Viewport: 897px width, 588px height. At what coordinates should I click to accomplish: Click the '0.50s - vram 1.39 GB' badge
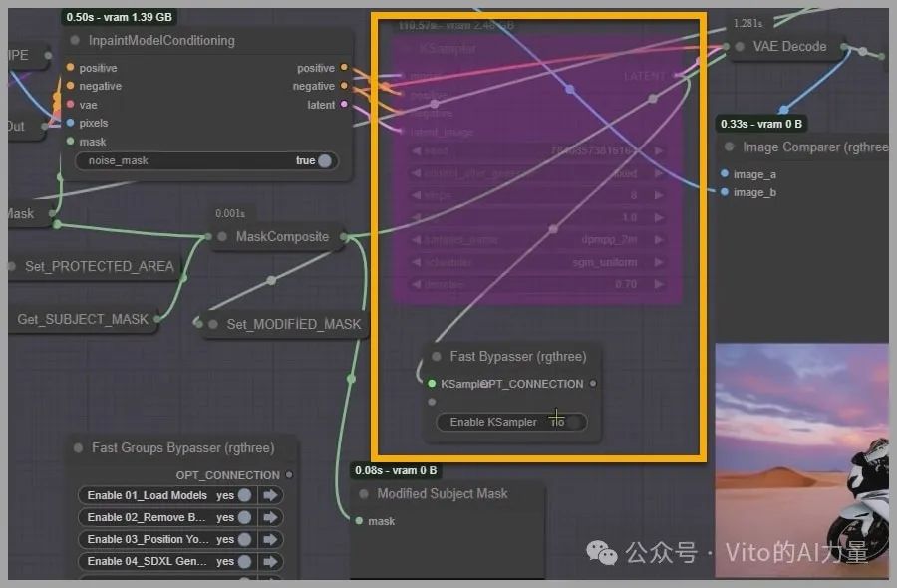[119, 17]
